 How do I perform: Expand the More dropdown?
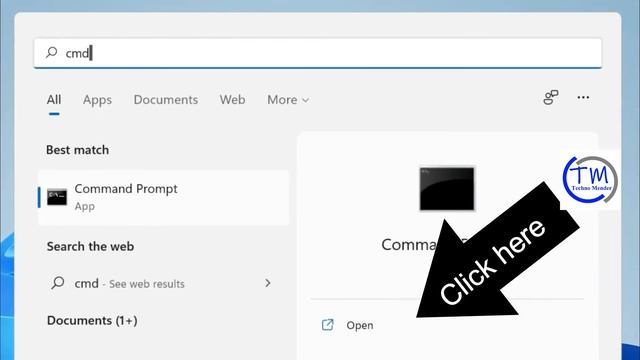(288, 100)
